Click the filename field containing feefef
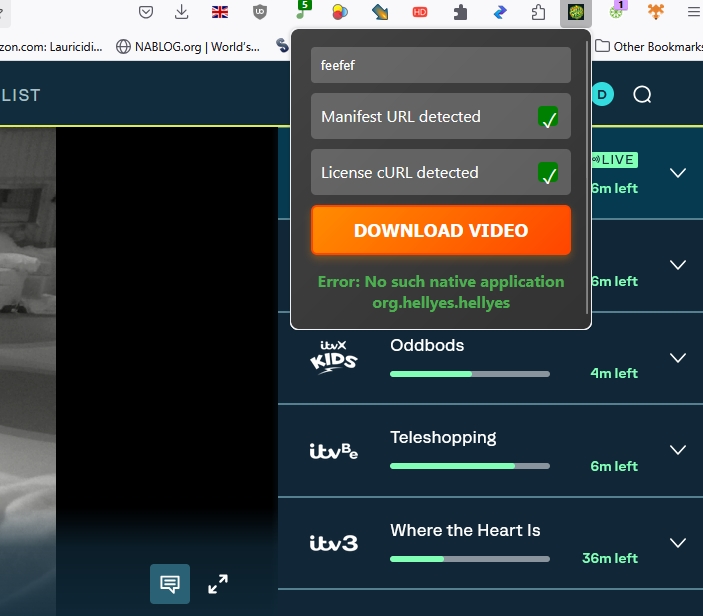The height and width of the screenshot is (616, 703). point(441,65)
